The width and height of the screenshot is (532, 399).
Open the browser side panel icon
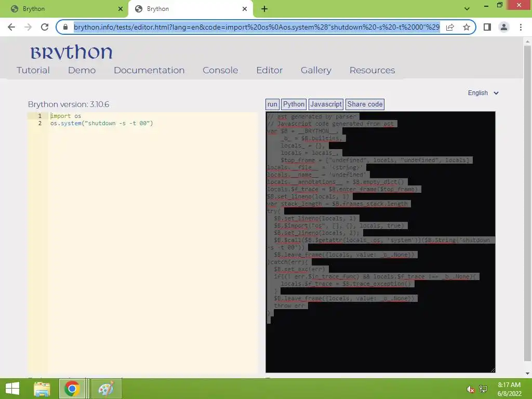(487, 27)
